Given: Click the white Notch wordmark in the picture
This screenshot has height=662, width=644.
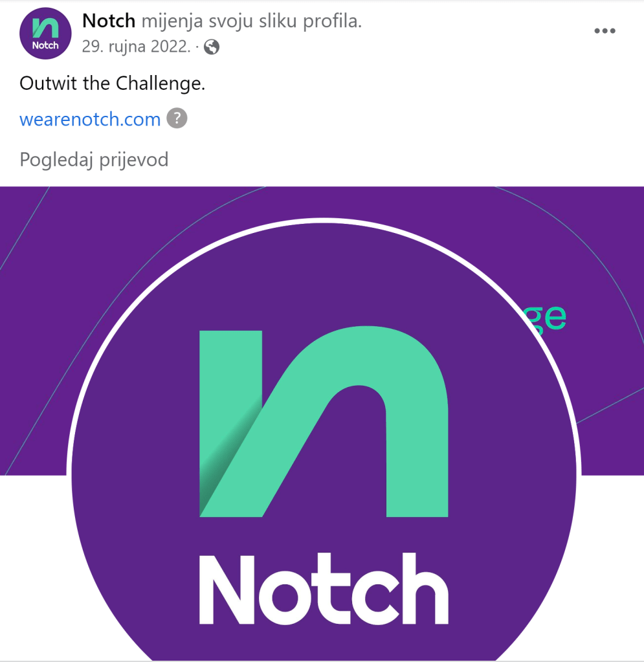Looking at the screenshot, I should pyautogui.click(x=324, y=588).
